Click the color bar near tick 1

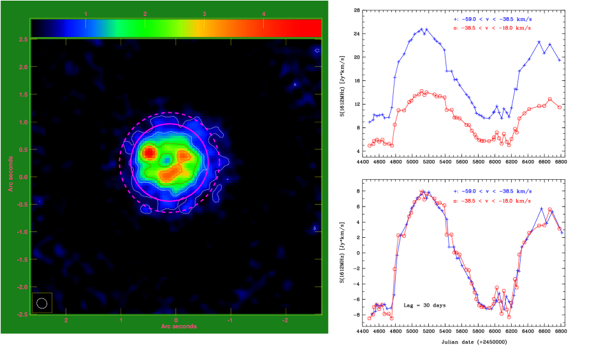point(85,29)
